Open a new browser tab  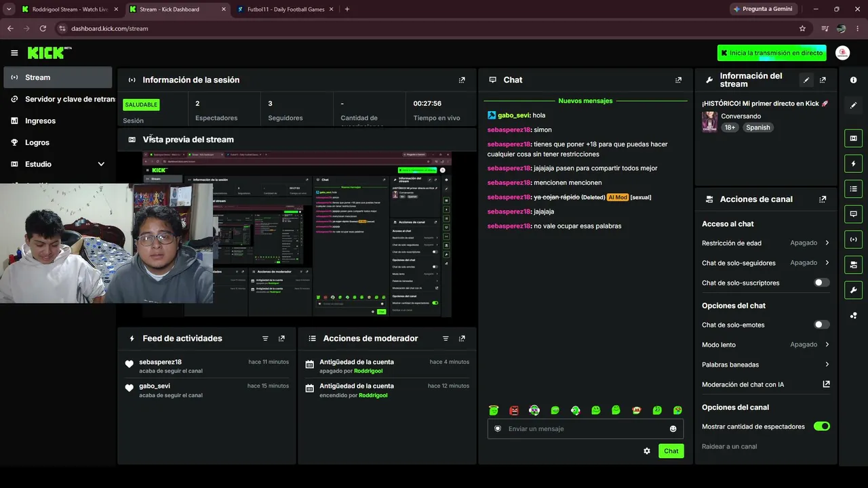(x=347, y=9)
